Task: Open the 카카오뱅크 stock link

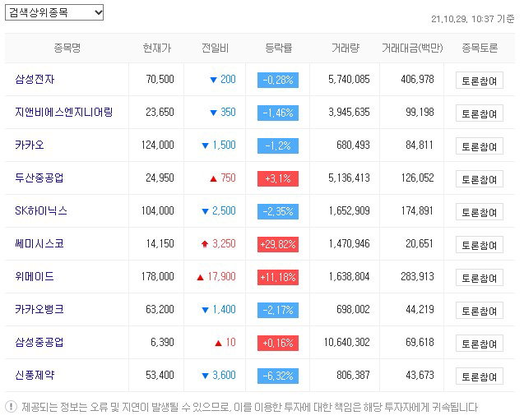Action: coord(39,310)
